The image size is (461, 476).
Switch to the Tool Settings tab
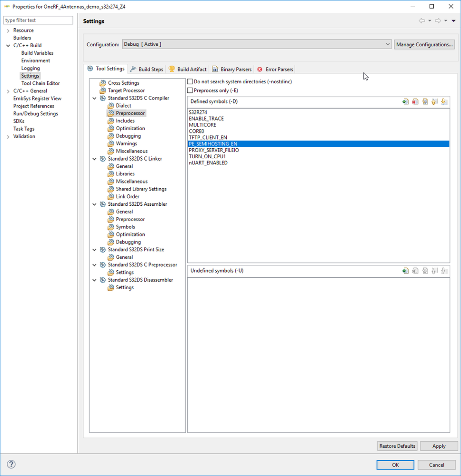tap(106, 69)
